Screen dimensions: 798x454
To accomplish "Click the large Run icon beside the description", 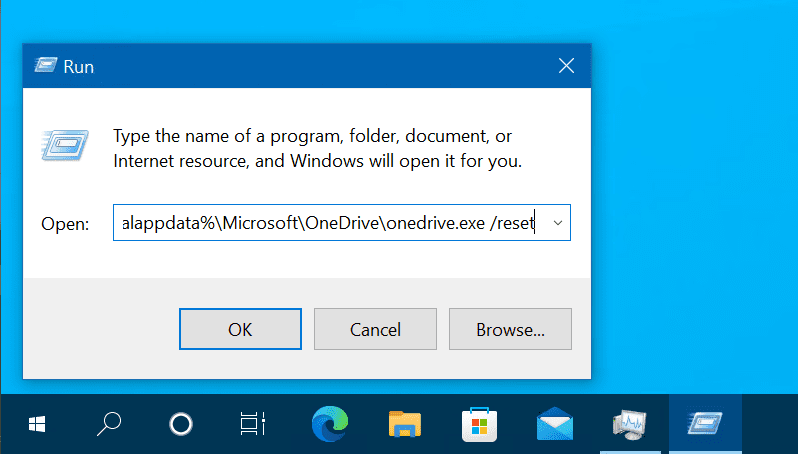I will 65,145.
